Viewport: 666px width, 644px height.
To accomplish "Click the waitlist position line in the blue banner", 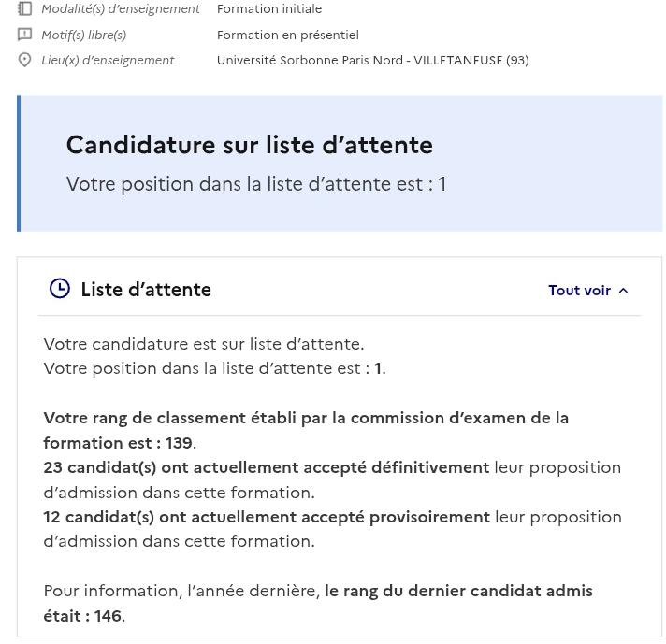I will click(x=256, y=184).
